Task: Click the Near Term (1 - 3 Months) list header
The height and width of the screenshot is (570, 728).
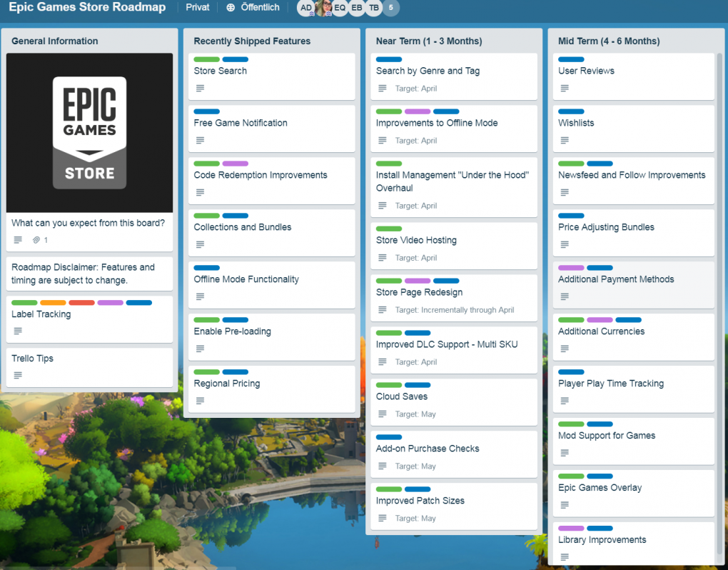Action: click(x=429, y=41)
